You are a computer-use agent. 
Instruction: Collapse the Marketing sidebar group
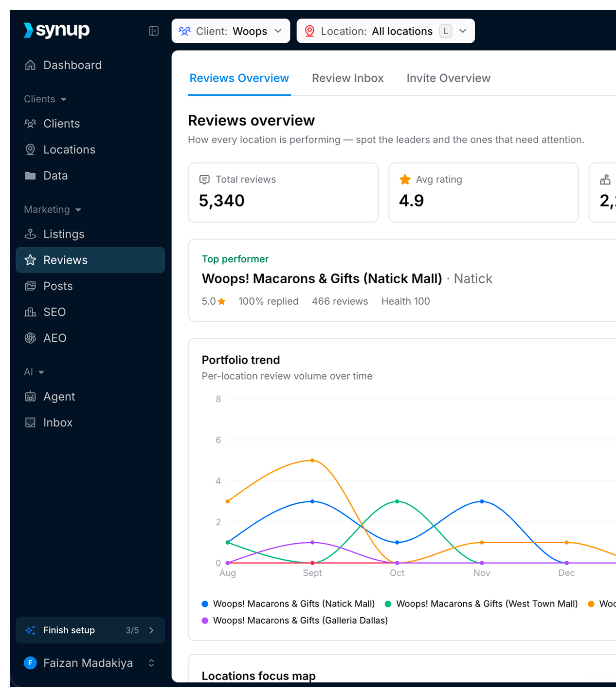(53, 210)
